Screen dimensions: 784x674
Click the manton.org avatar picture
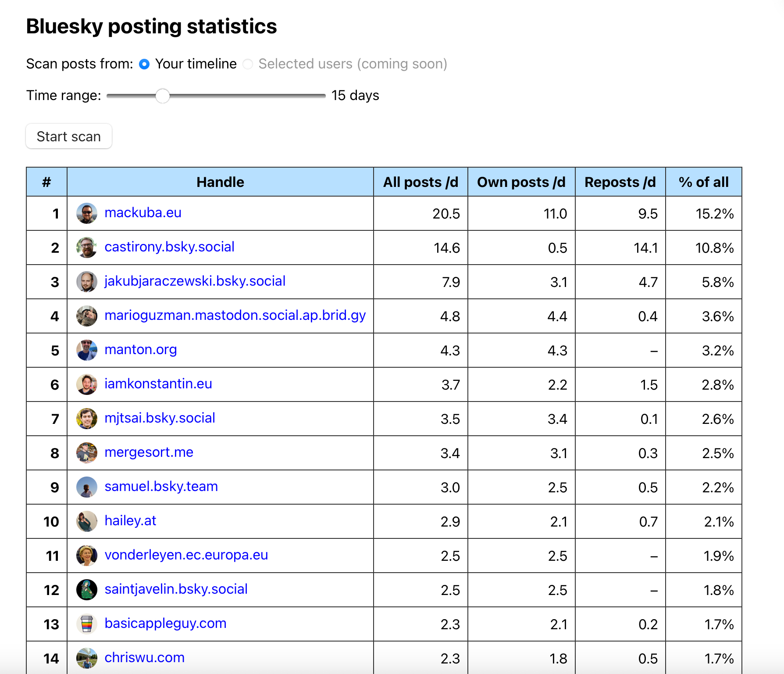pyautogui.click(x=86, y=350)
